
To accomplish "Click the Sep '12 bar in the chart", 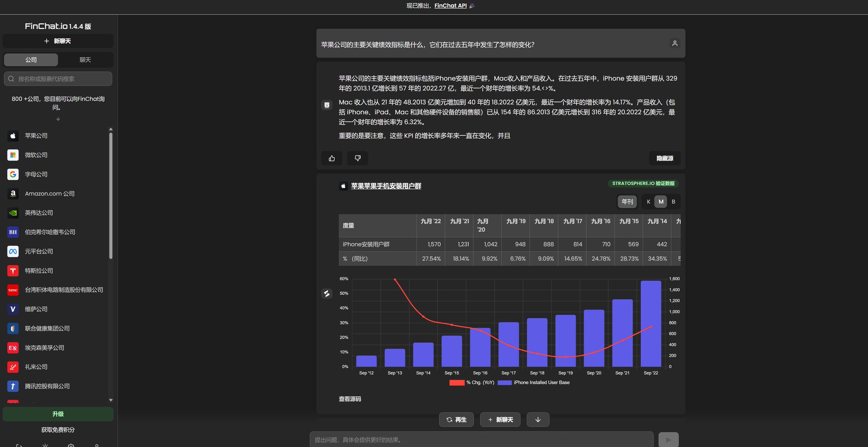I will click(x=366, y=361).
